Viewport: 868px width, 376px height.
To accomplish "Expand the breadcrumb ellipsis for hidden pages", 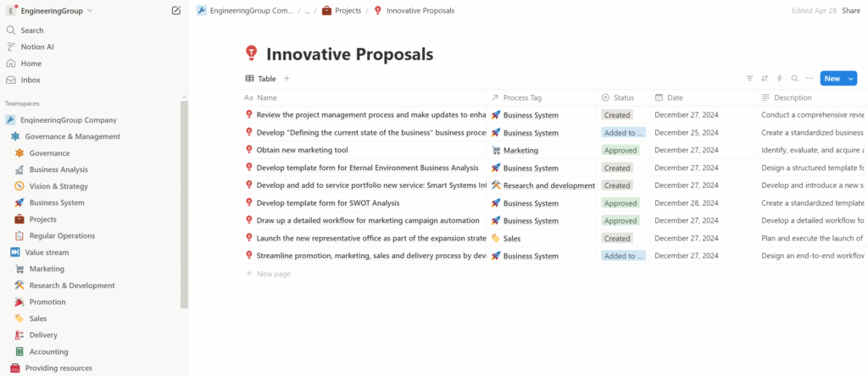I will (307, 11).
